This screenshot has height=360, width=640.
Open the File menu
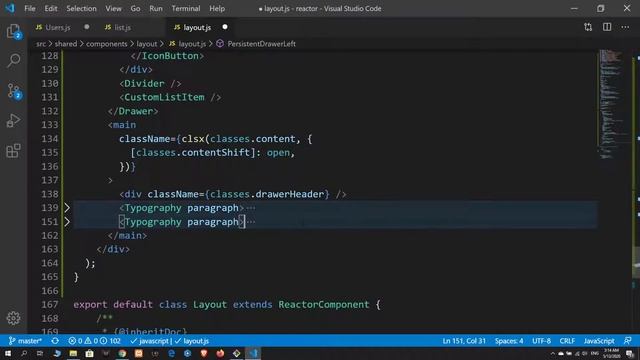click(30, 8)
